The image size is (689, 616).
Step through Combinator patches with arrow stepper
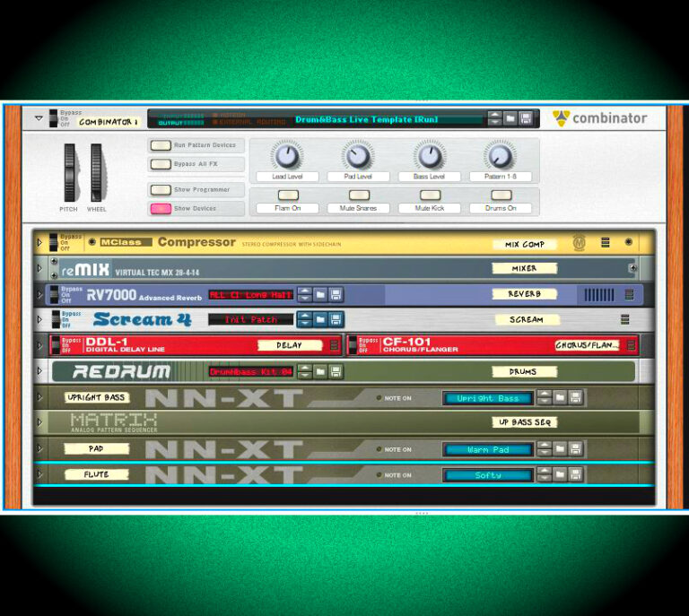[495, 118]
